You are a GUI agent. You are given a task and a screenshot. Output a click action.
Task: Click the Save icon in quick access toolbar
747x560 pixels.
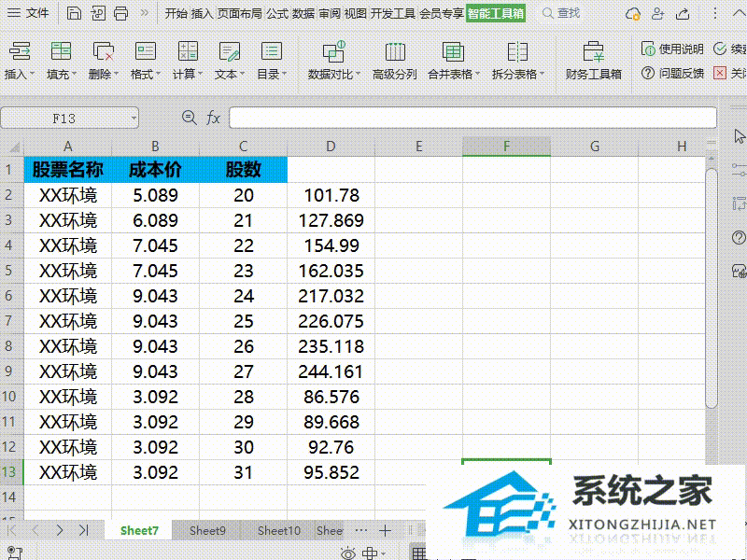click(x=73, y=14)
